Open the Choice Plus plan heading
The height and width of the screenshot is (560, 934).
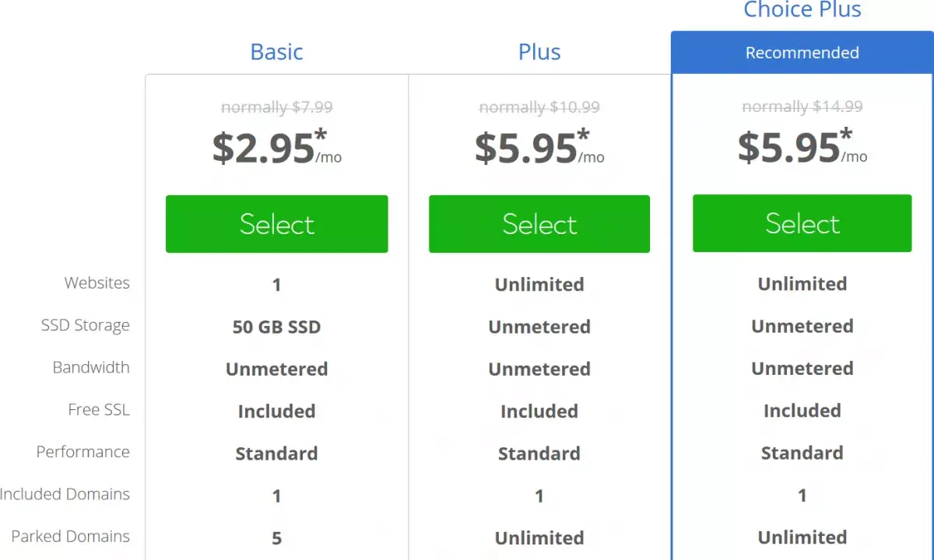tap(802, 10)
